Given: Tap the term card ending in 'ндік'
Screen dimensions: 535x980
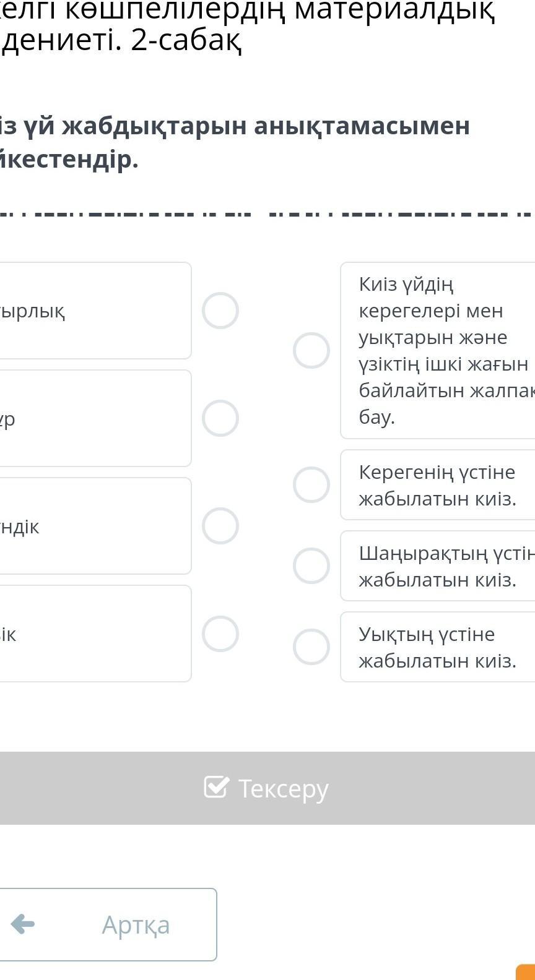Looking at the screenshot, I should [93, 526].
